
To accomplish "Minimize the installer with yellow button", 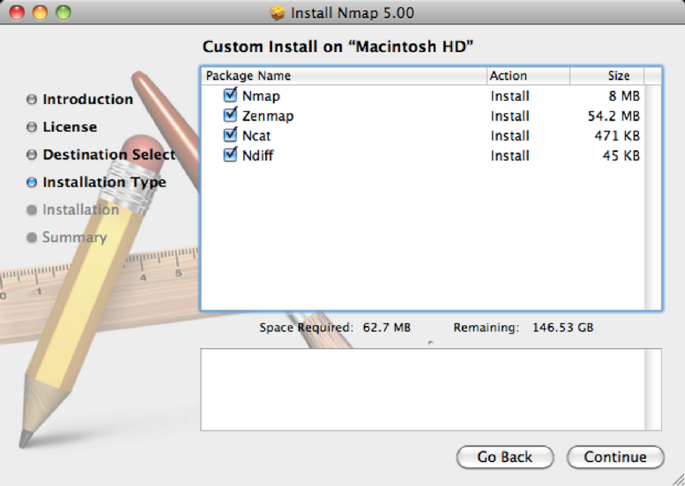I will pyautogui.click(x=40, y=12).
